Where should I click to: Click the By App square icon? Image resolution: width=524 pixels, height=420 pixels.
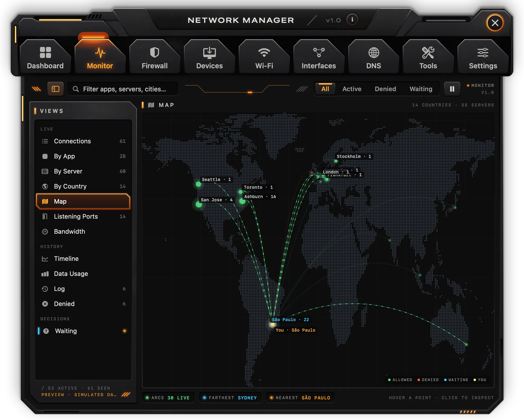[x=45, y=156]
